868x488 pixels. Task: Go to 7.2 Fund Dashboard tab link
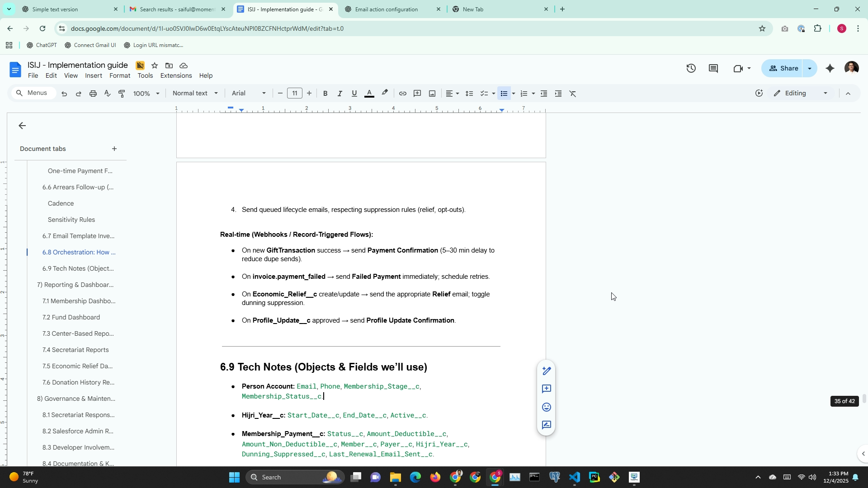click(71, 317)
